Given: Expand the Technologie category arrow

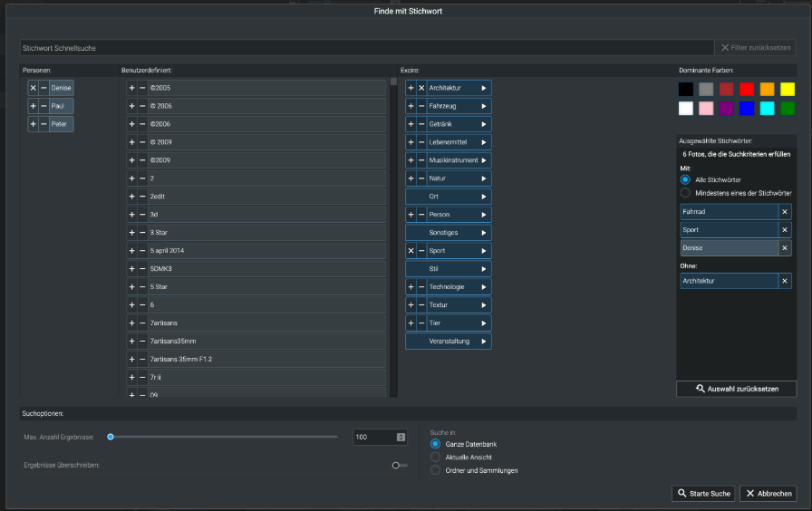Looking at the screenshot, I should pos(484,287).
